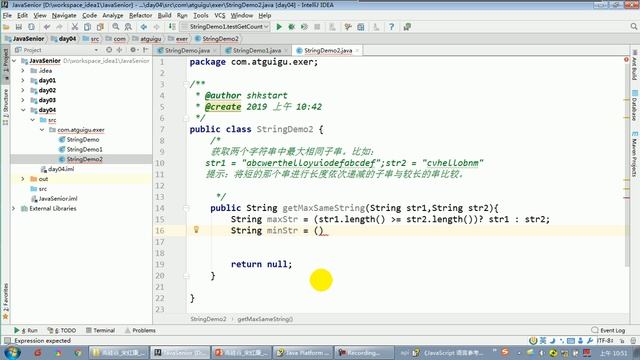The image size is (640, 360).
Task: Open the Structure side panel
Action: [x=5, y=106]
